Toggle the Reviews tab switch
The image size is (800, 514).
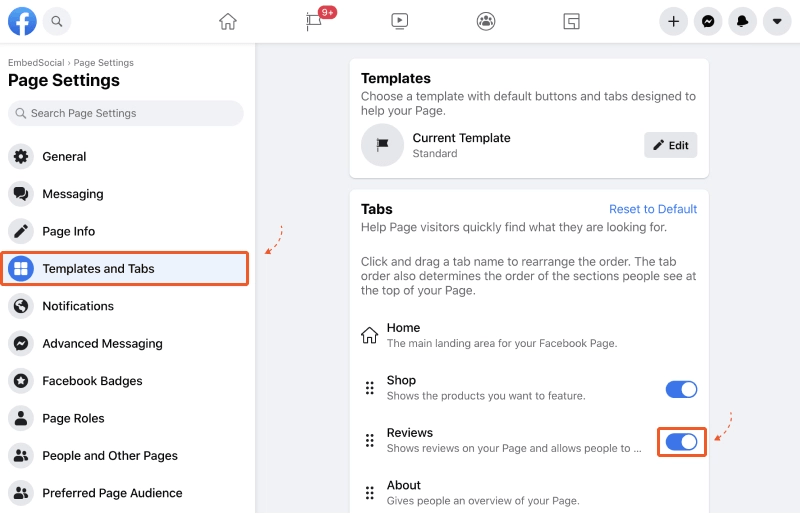click(681, 442)
